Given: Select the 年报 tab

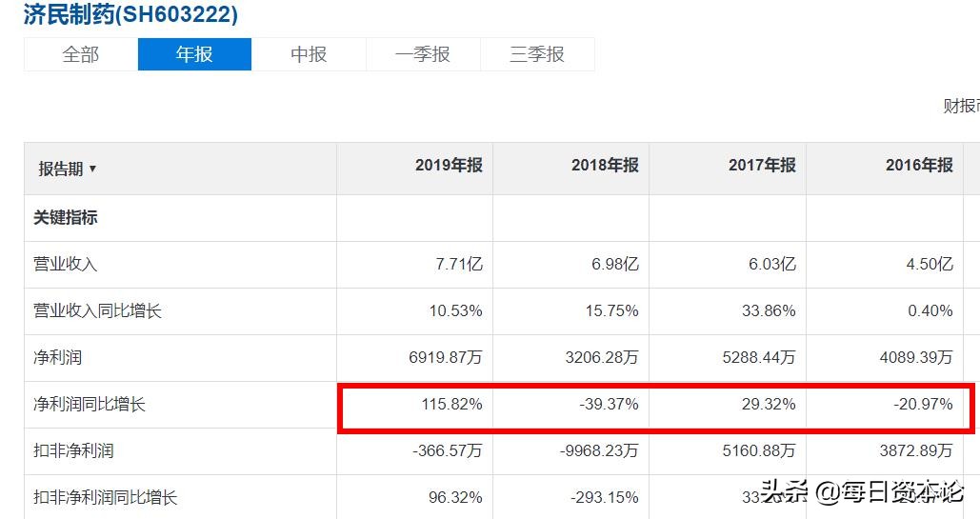Looking at the screenshot, I should tap(194, 54).
